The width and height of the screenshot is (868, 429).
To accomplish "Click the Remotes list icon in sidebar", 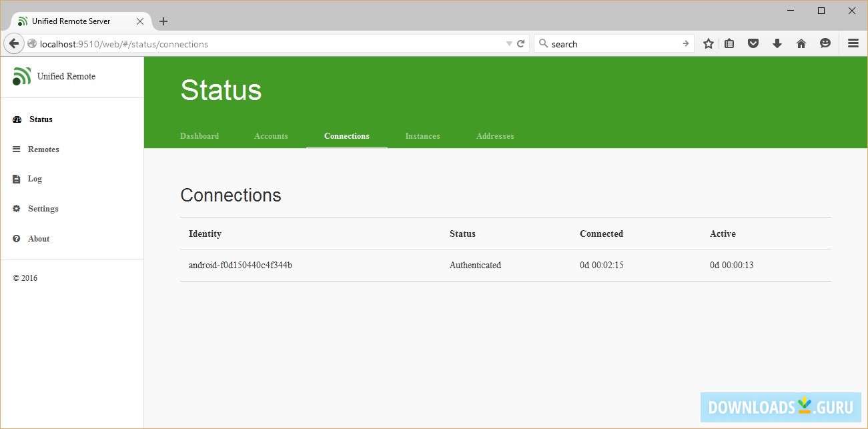I will (17, 149).
